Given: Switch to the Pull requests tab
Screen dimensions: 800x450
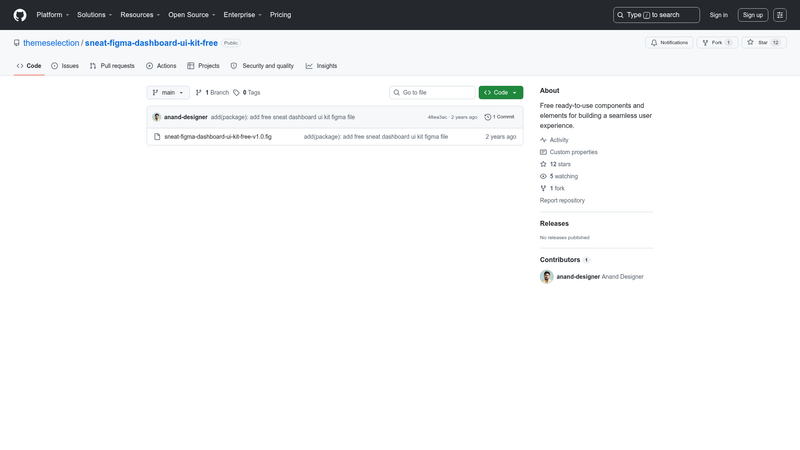Looking at the screenshot, I should (112, 66).
